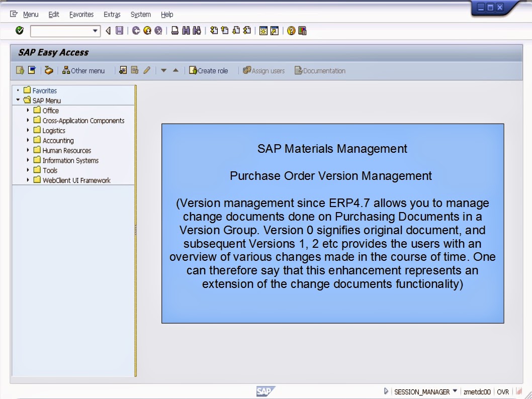Screen dimensions: 532x399
Task: Open the Favorites menu
Action: 81,14
